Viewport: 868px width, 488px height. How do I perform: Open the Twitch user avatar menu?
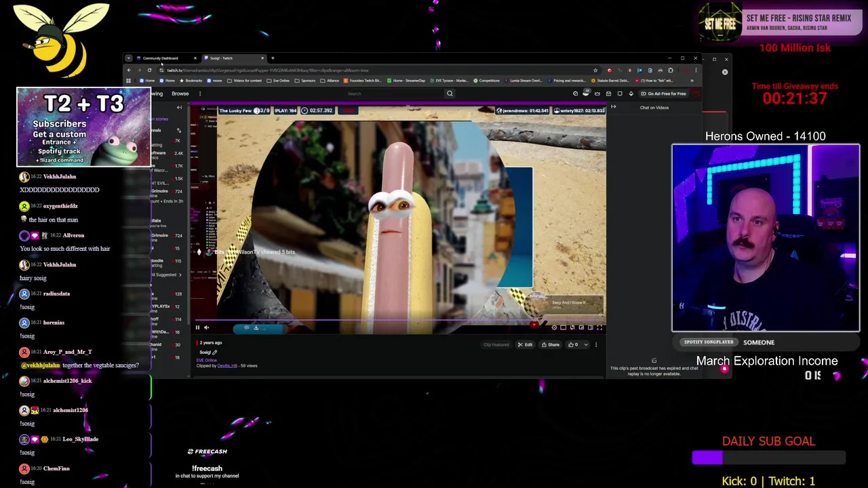click(x=696, y=94)
